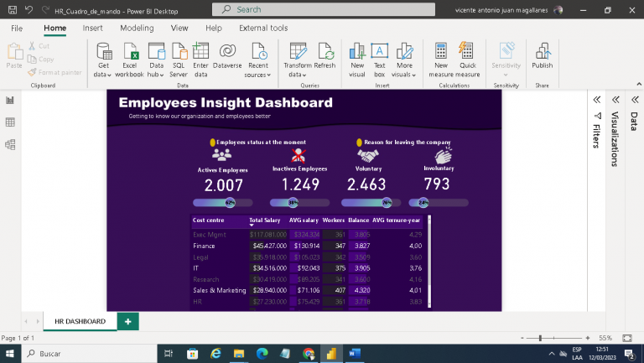Open the Modeling ribbon tab

137,28
